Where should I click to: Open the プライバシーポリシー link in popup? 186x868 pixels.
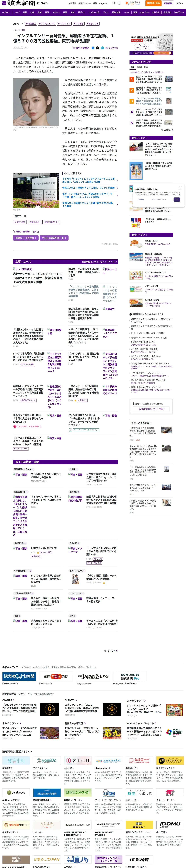158,199
